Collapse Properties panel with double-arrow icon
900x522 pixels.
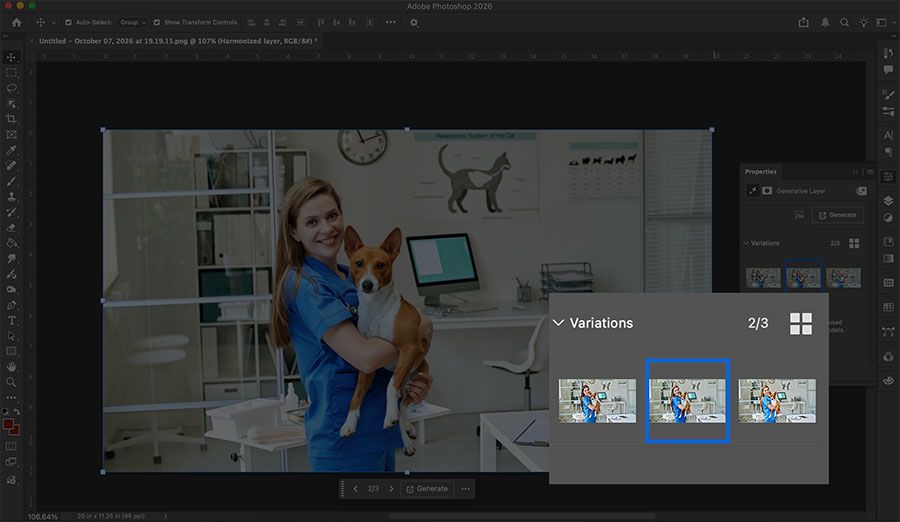tap(856, 172)
